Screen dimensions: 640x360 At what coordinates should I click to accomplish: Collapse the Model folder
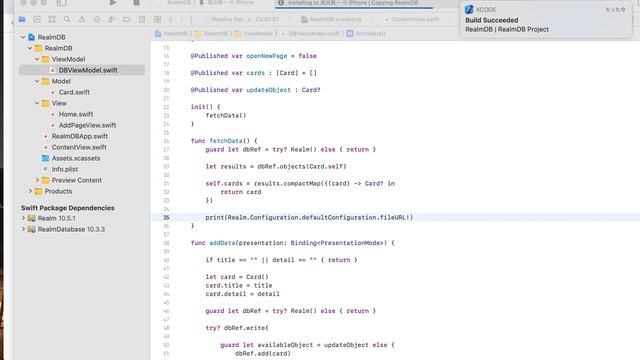(x=37, y=81)
